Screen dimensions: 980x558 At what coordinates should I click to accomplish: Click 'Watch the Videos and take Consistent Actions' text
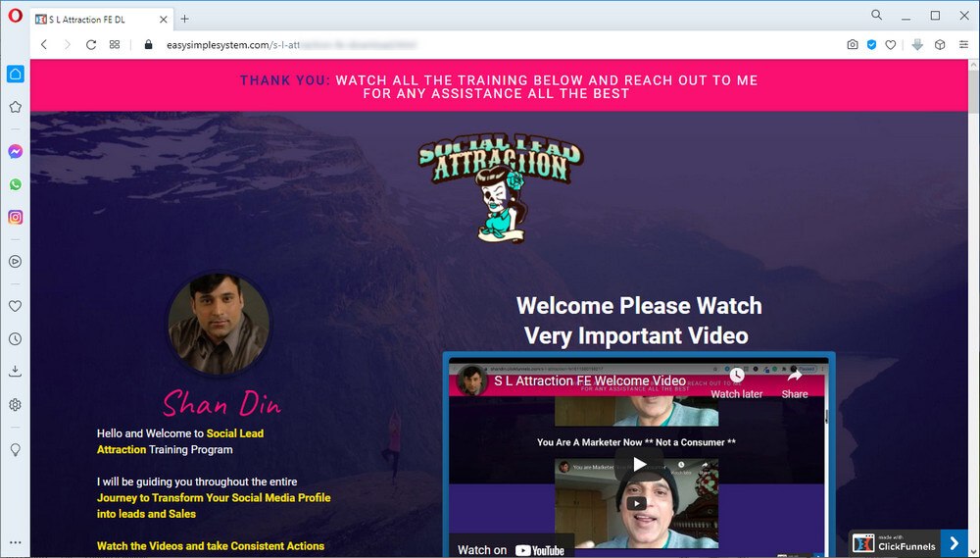211,546
